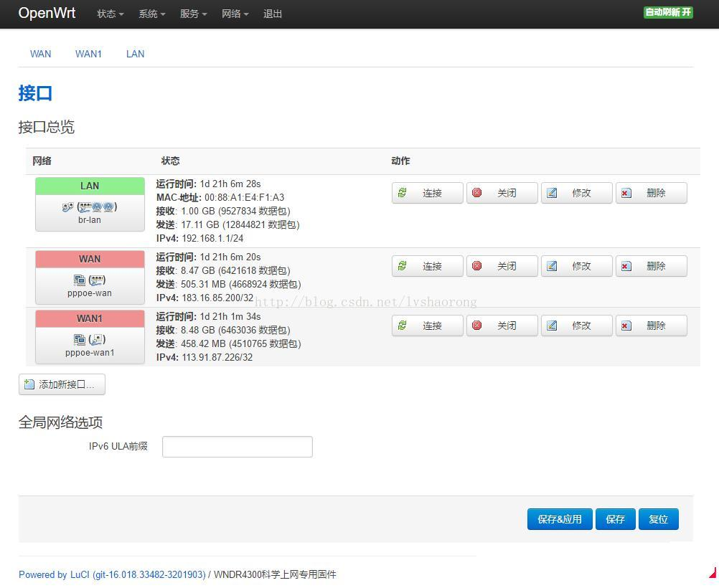
Task: Expand the 网络 dropdown menu
Action: click(x=235, y=14)
